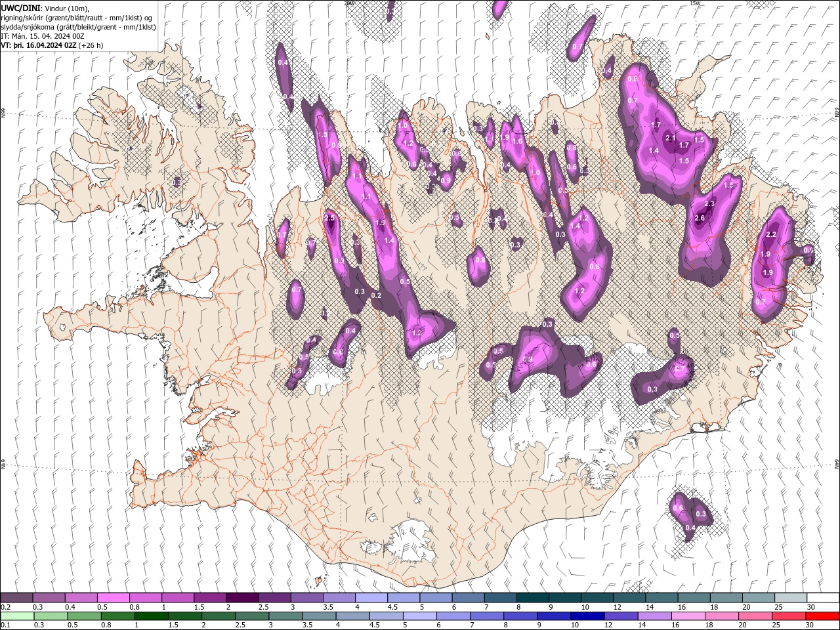
Task: Click the 'rigning/skúrir' legend description line
Action: (x=77, y=18)
